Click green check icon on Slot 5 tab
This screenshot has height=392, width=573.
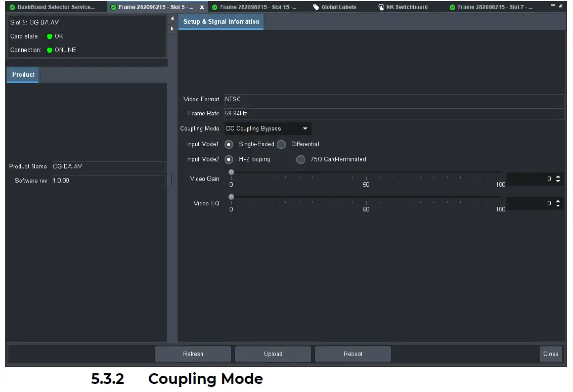coord(113,7)
